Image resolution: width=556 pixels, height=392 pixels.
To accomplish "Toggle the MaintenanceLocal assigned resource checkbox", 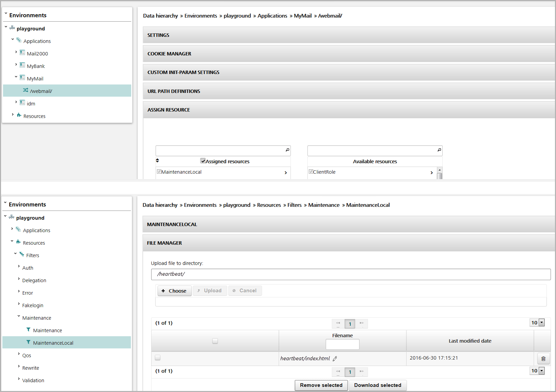I will pyautogui.click(x=159, y=171).
